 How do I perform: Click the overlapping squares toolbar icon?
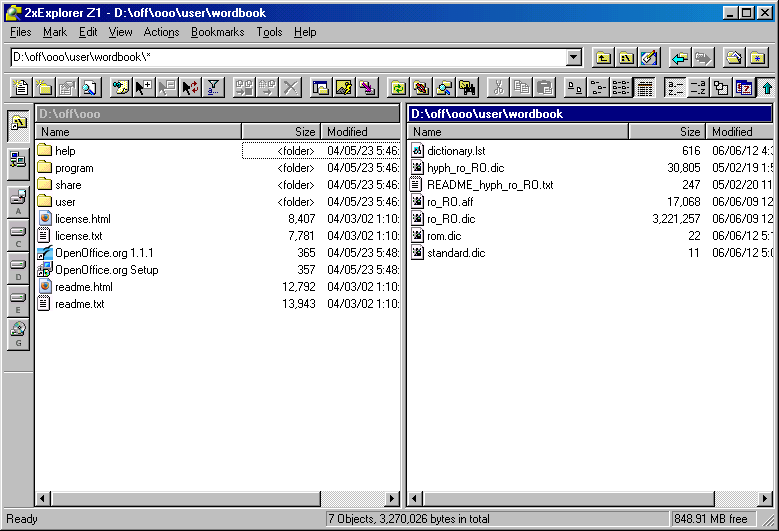pos(721,88)
